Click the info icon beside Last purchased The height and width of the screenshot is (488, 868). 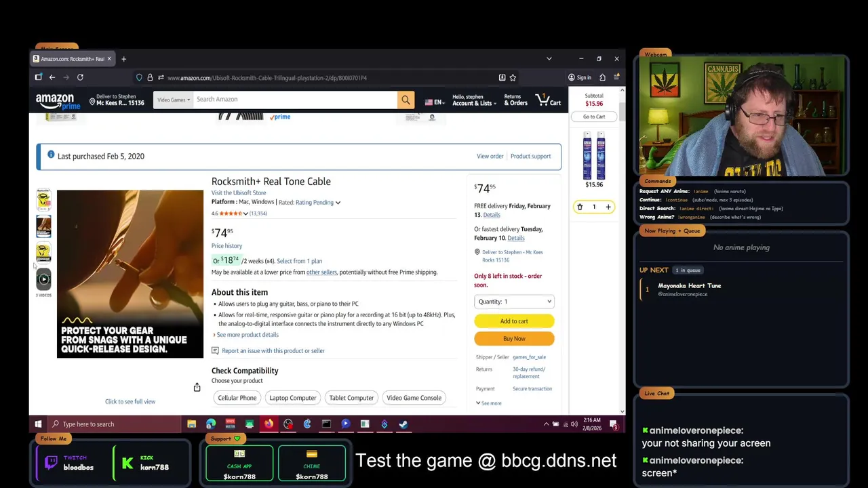coord(50,155)
